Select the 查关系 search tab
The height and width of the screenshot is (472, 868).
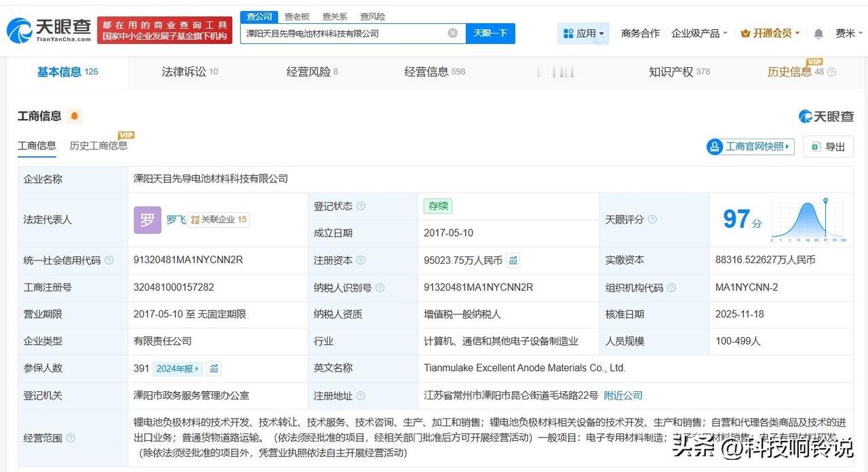click(x=335, y=16)
